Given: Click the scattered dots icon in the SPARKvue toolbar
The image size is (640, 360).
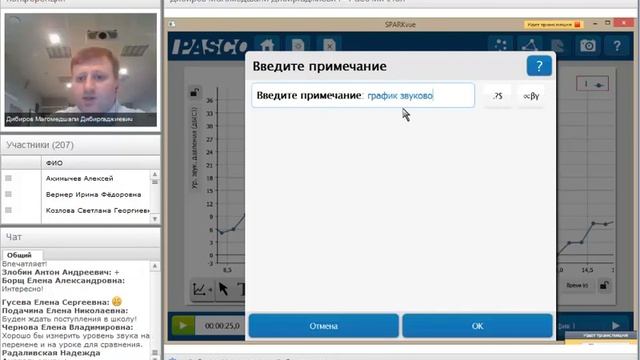Looking at the screenshot, I should click(500, 45).
